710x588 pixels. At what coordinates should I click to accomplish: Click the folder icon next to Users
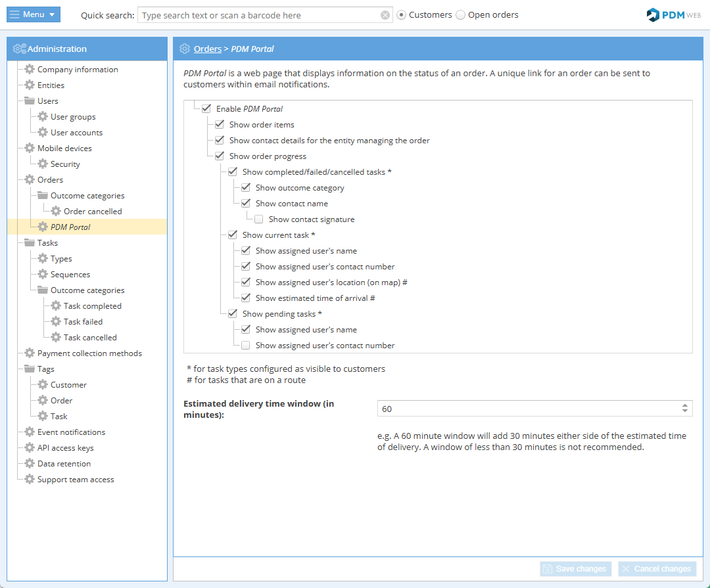(30, 101)
